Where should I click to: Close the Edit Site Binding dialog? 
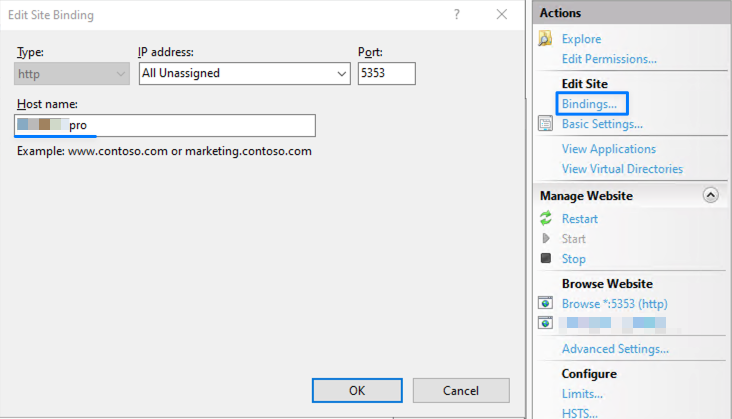click(x=502, y=15)
